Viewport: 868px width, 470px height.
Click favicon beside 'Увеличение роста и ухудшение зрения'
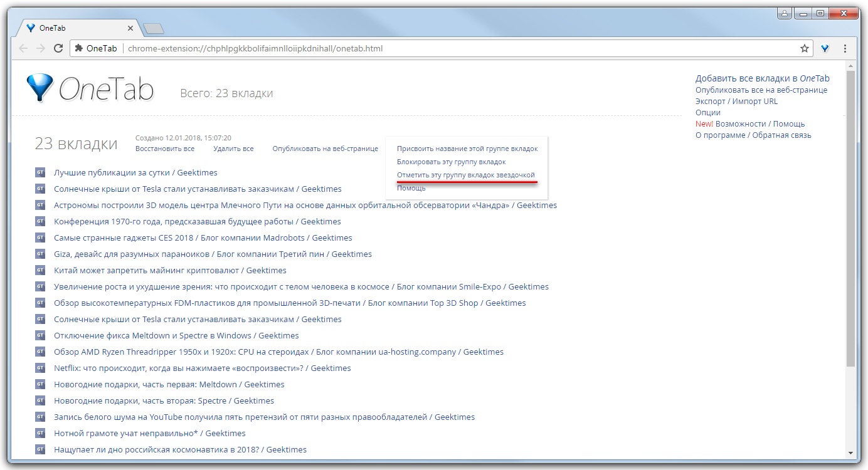[x=40, y=286]
